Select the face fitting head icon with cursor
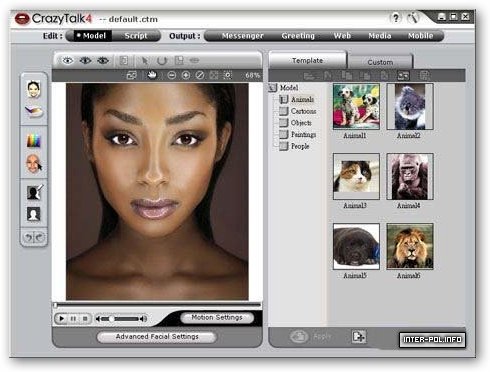This screenshot has height=372, width=490. tap(34, 164)
